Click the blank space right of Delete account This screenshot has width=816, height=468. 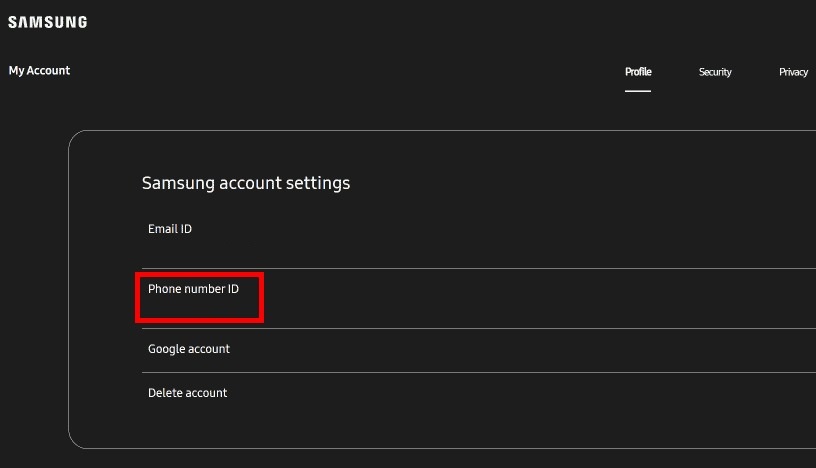520,393
